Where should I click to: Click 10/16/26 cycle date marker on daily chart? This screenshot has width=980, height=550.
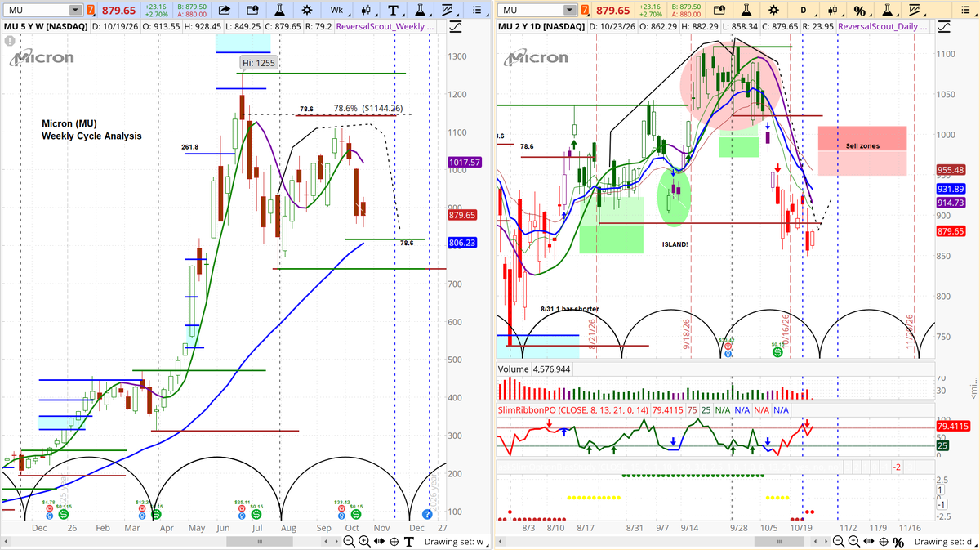[x=786, y=333]
